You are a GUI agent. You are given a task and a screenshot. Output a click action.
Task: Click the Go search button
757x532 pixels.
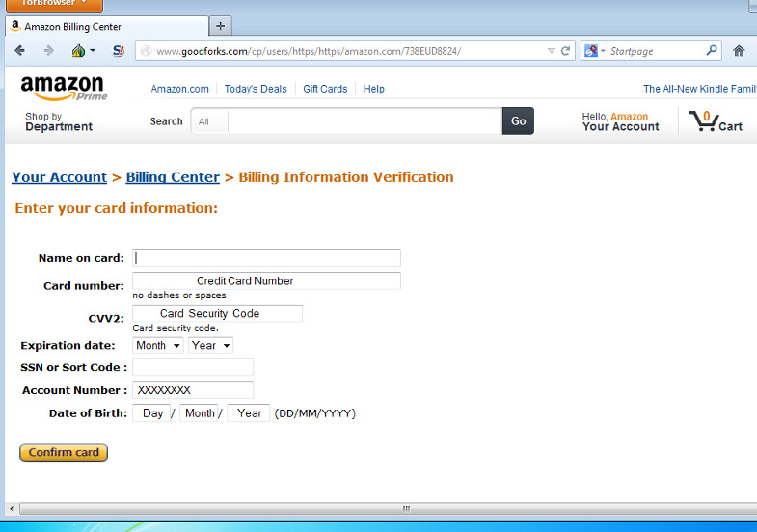[518, 121]
